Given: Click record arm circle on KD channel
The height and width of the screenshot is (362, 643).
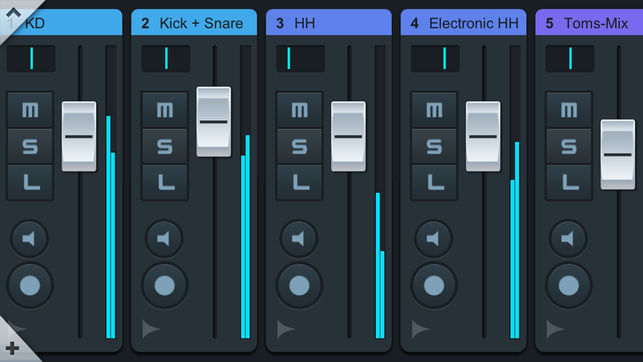Looking at the screenshot, I should pos(30,286).
